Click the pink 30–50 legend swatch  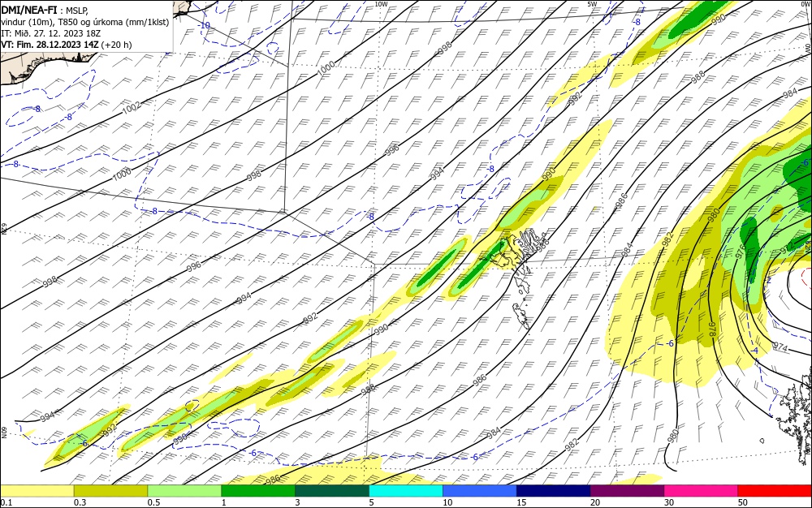[702, 491]
